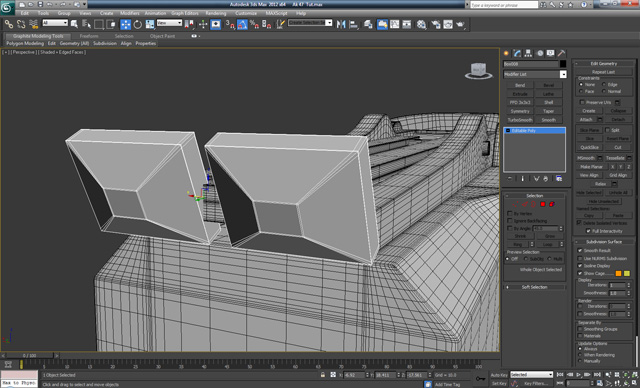This screenshot has height=388, width=640.
Task: Activate the Select and Scale tool
Action: coord(150,24)
